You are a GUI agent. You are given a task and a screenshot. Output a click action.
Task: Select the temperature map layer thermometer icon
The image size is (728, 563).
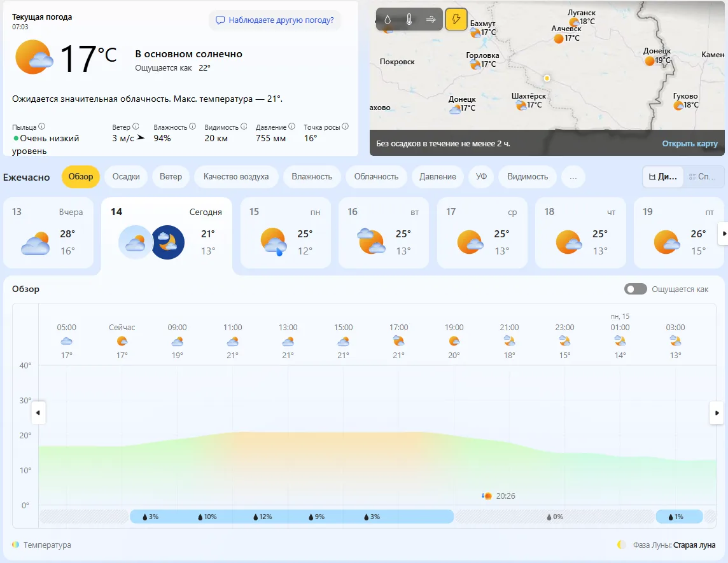click(x=409, y=20)
